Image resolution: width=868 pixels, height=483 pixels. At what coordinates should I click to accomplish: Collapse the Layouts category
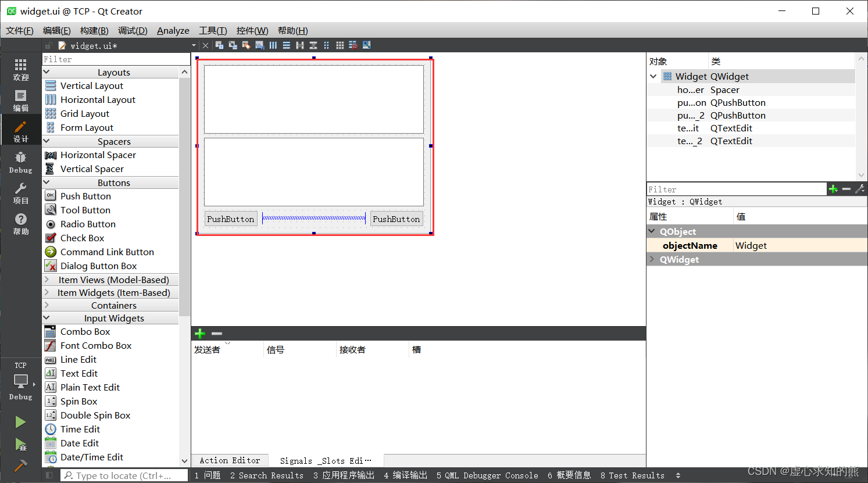(47, 72)
